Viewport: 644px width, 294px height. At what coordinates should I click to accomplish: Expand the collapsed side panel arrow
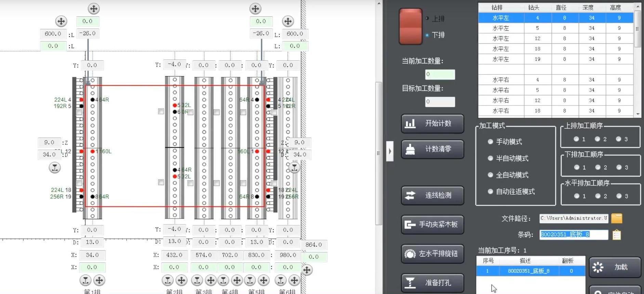[x=390, y=151]
